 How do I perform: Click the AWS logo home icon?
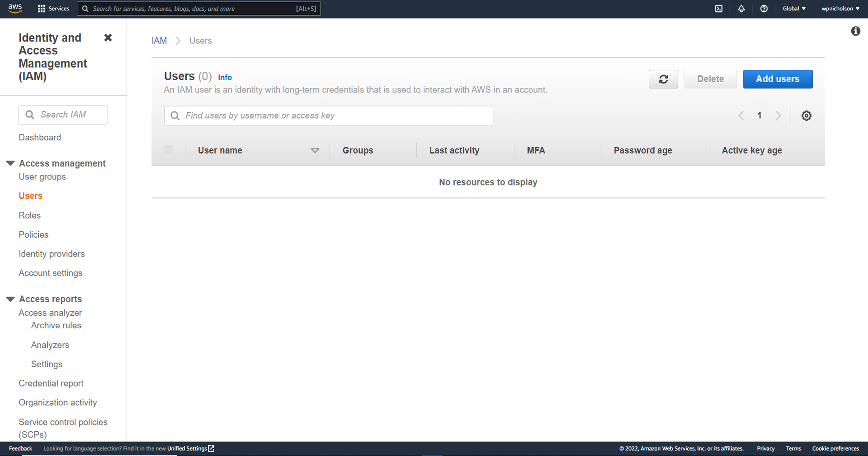click(15, 9)
